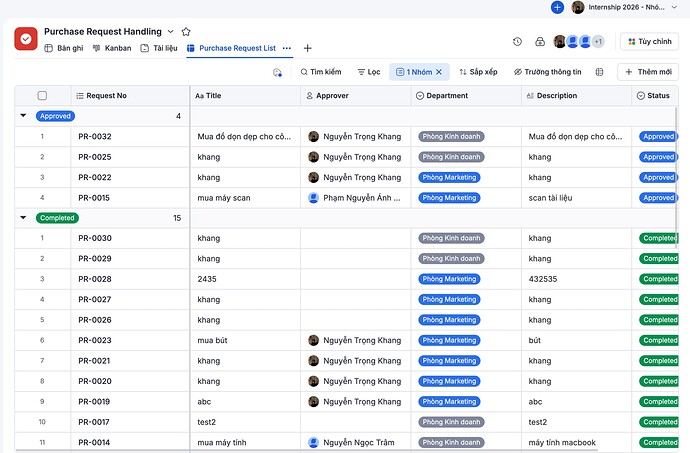This screenshot has height=453, width=690.
Task: Open the Tài liệu tab
Action: [x=159, y=48]
